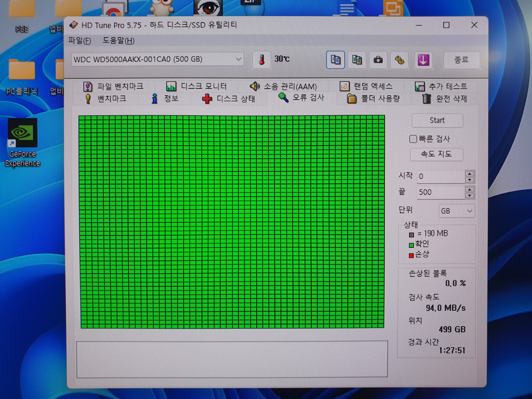Click the green block scan map
Viewport: 532px width, 399px height.
(232, 222)
